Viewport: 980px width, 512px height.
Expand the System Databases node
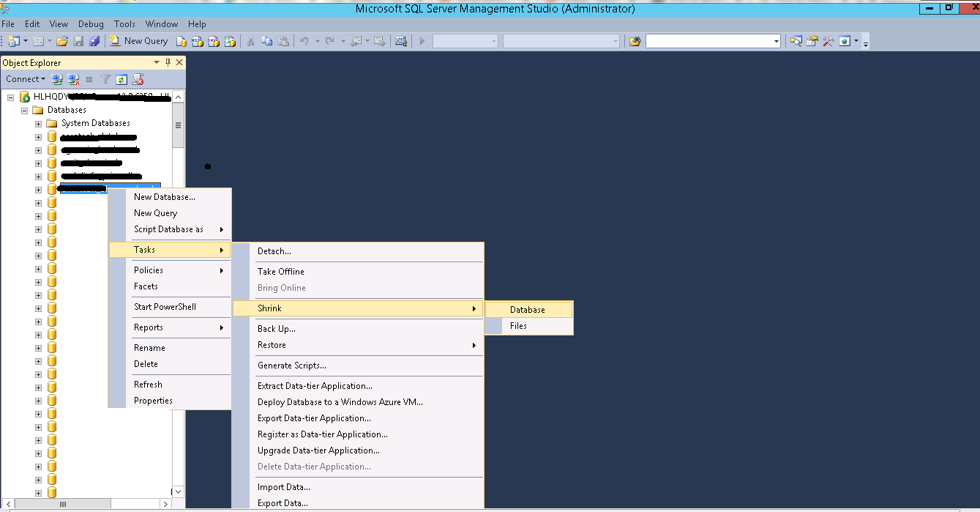[x=38, y=123]
